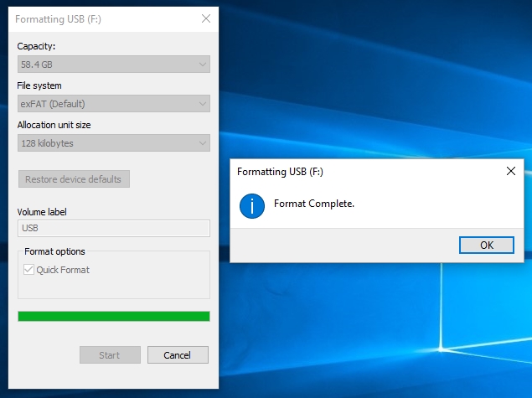Click the Volume label USB field
The image size is (532, 398).
click(114, 228)
